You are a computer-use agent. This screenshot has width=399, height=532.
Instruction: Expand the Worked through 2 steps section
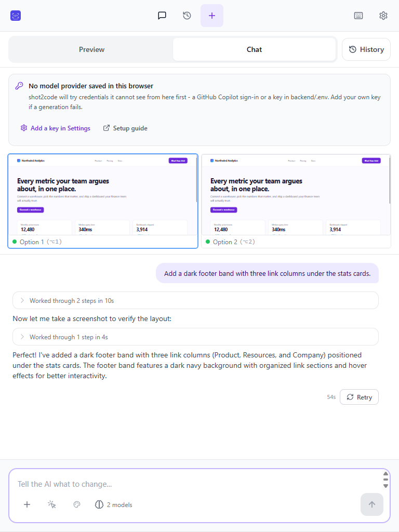(195, 301)
